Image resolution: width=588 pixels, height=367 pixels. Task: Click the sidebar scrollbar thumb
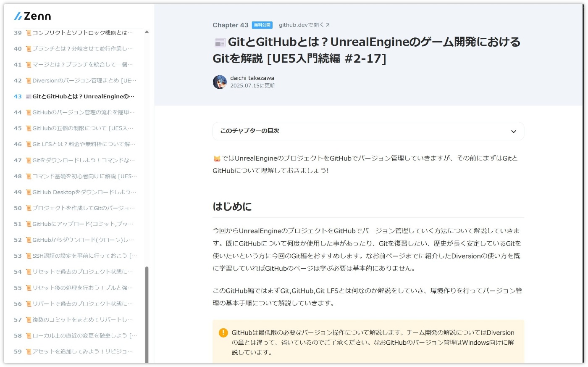[x=147, y=314]
